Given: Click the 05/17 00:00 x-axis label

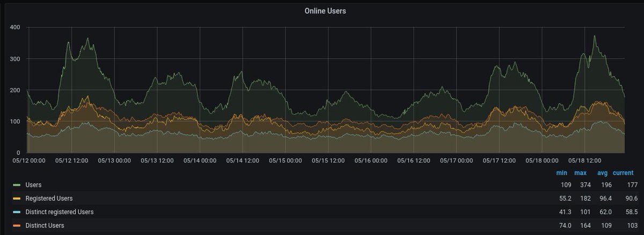Looking at the screenshot, I should (x=456, y=160).
